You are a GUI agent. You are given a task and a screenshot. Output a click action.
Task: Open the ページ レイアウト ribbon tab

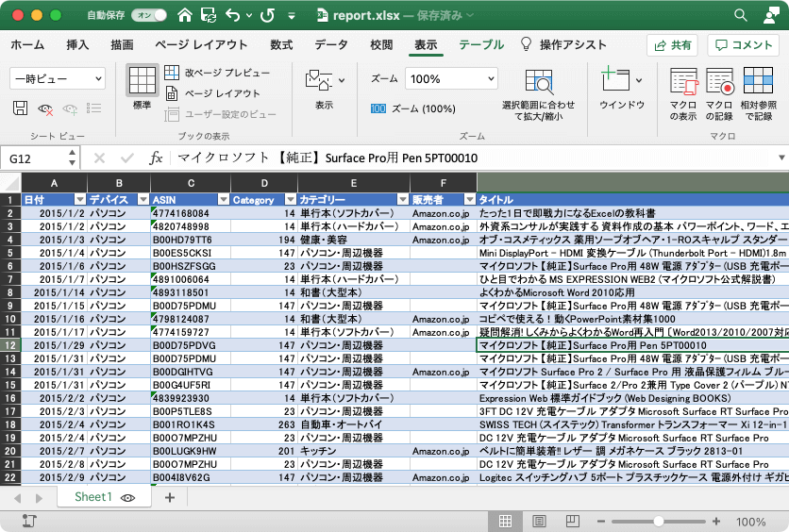tap(201, 44)
